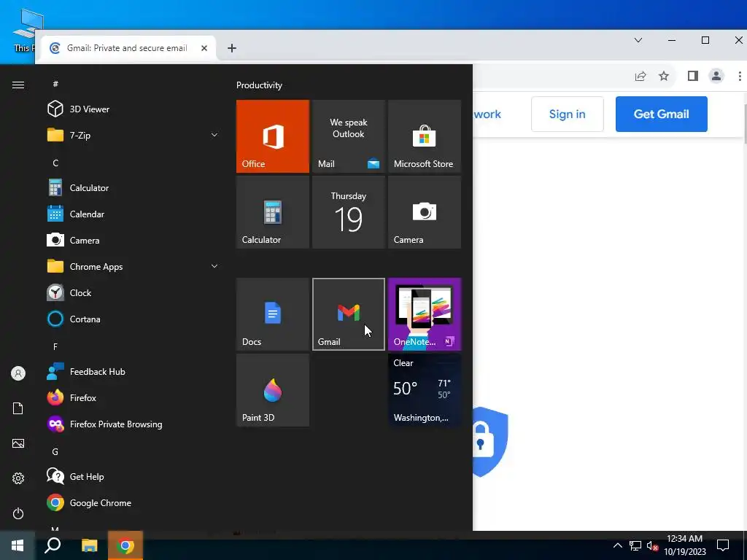747x560 pixels.
Task: Open taskbar Search
Action: click(x=53, y=545)
